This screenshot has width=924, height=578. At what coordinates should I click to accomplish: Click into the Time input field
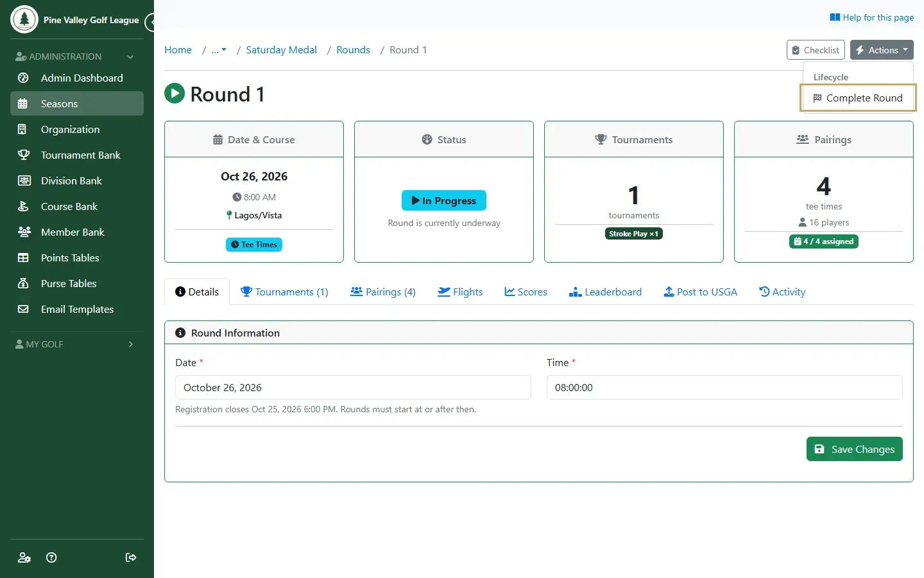[x=724, y=387]
